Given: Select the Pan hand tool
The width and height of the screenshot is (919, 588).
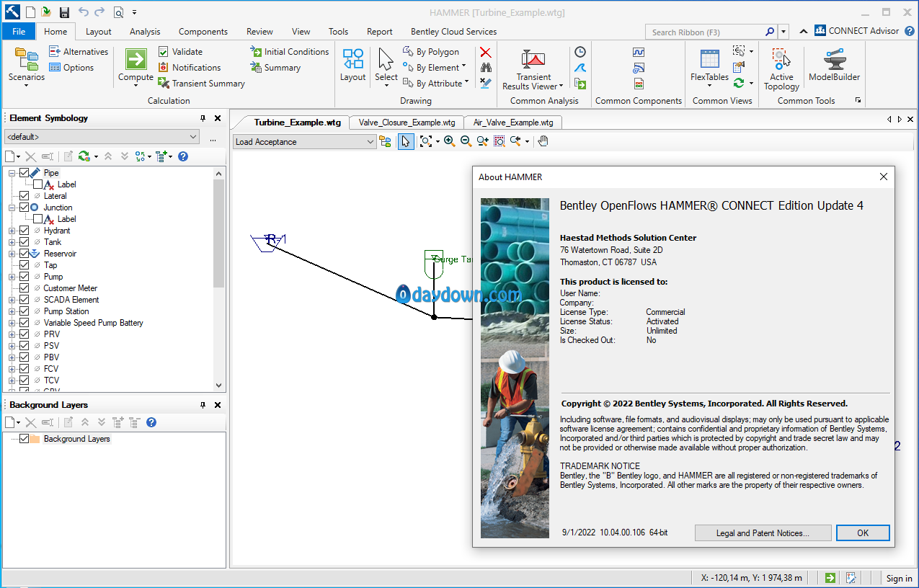Looking at the screenshot, I should [x=543, y=141].
